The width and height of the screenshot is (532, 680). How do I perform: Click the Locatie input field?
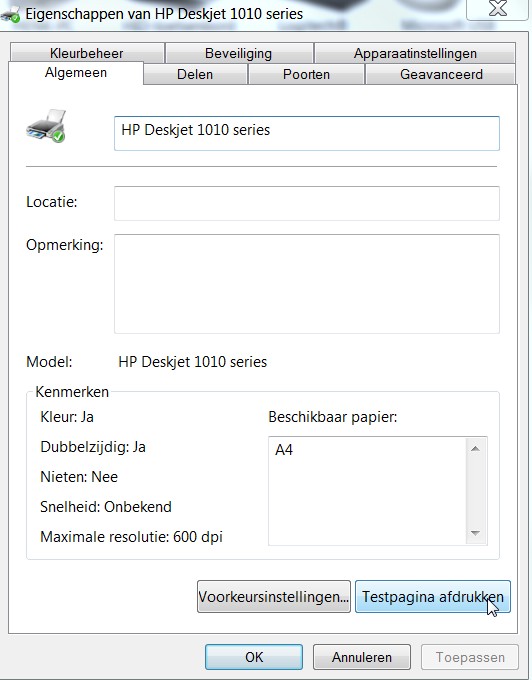click(x=307, y=203)
